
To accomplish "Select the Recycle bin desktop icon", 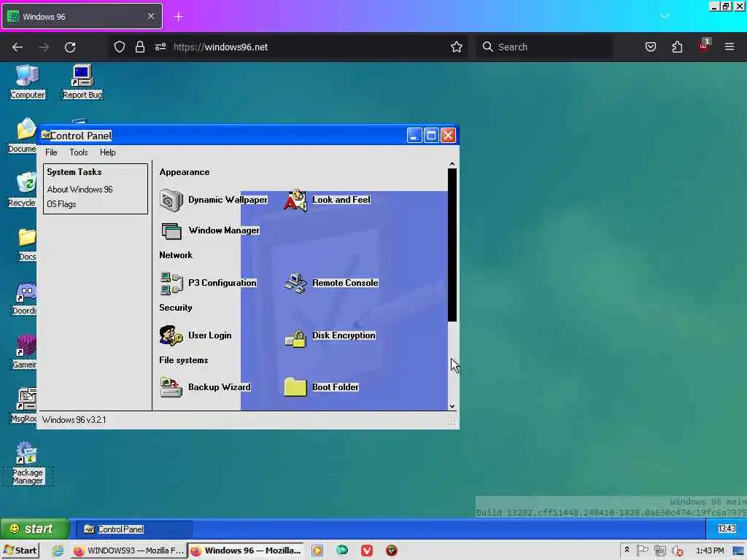I will tap(23, 190).
